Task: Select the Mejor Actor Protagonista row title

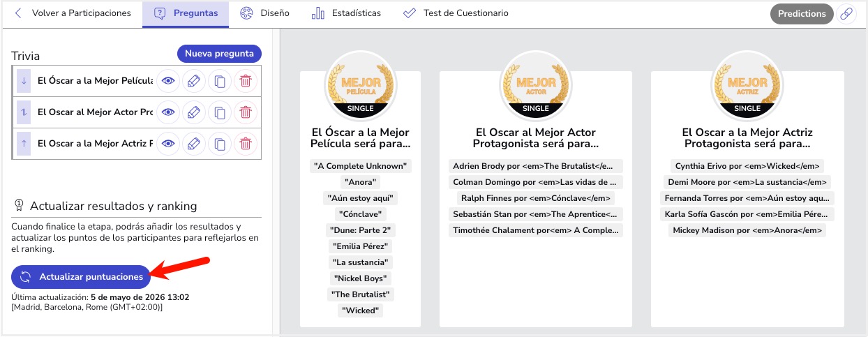Action: 95,112
